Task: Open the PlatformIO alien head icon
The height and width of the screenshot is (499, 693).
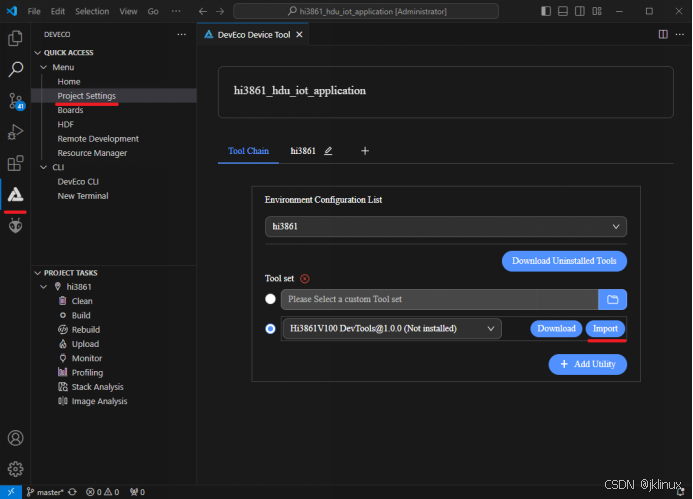Action: 15,226
